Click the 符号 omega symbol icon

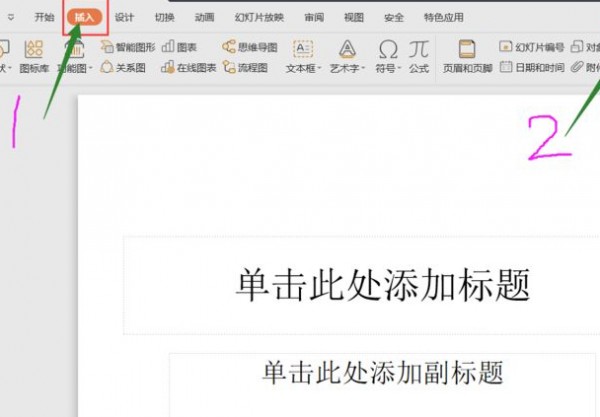388,50
